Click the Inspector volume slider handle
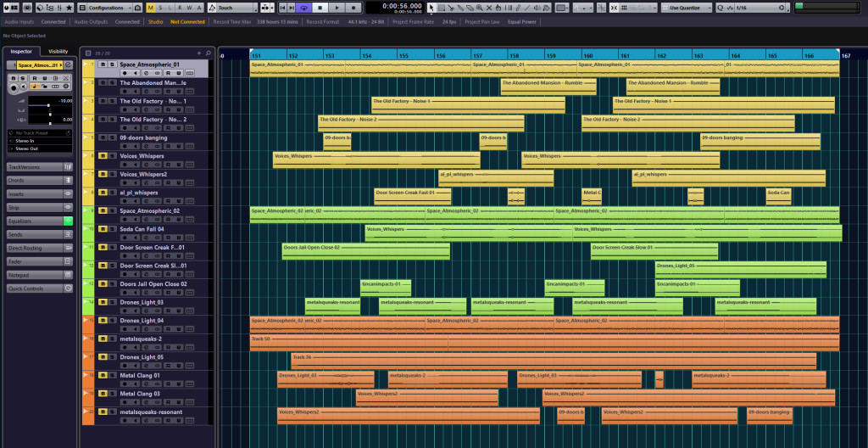 coord(48,105)
